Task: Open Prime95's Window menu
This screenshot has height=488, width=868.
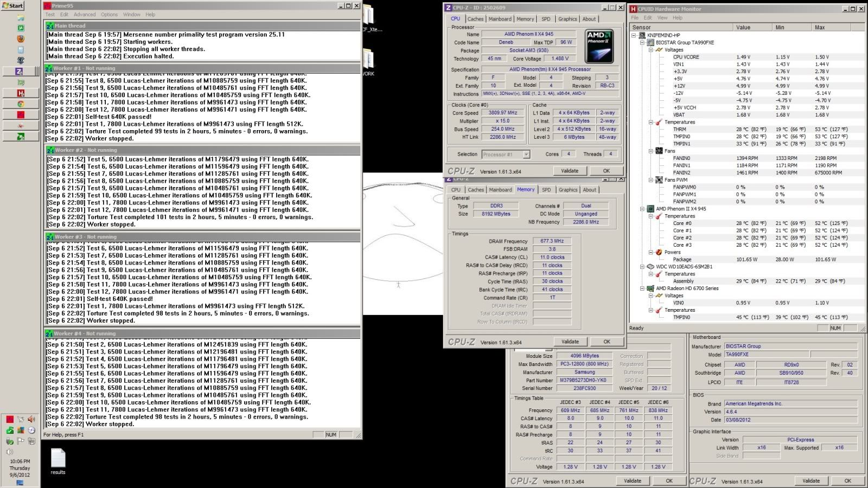Action: (132, 15)
